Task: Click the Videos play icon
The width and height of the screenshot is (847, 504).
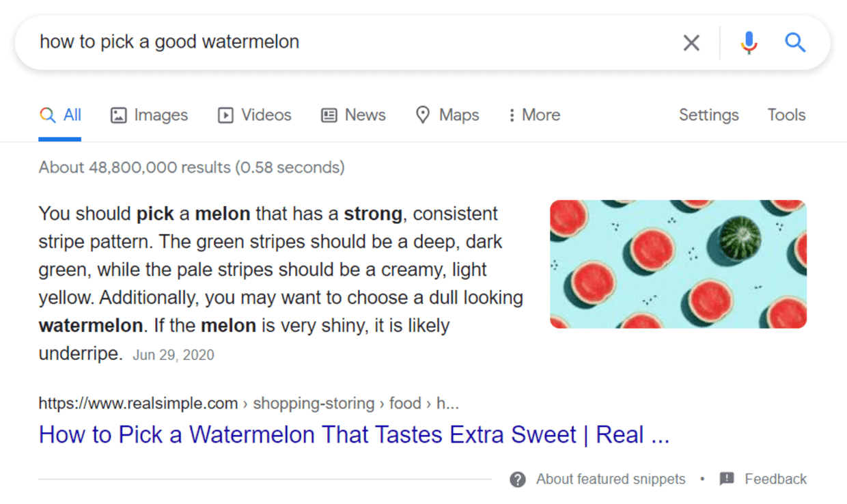Action: click(225, 115)
